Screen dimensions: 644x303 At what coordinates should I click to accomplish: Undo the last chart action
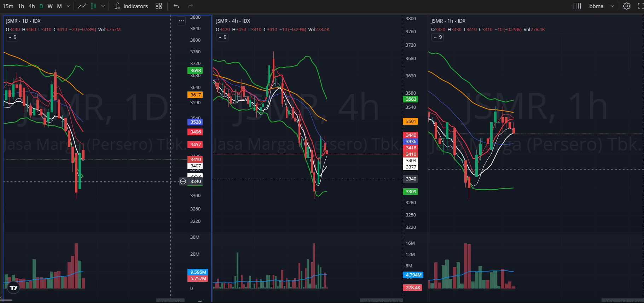[x=176, y=6]
